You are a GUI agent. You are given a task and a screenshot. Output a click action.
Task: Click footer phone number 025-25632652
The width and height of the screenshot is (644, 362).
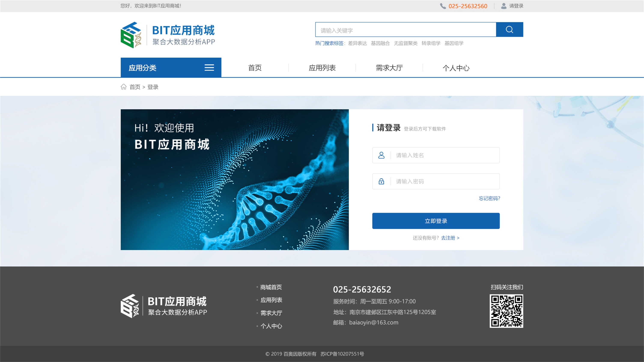coord(362,289)
